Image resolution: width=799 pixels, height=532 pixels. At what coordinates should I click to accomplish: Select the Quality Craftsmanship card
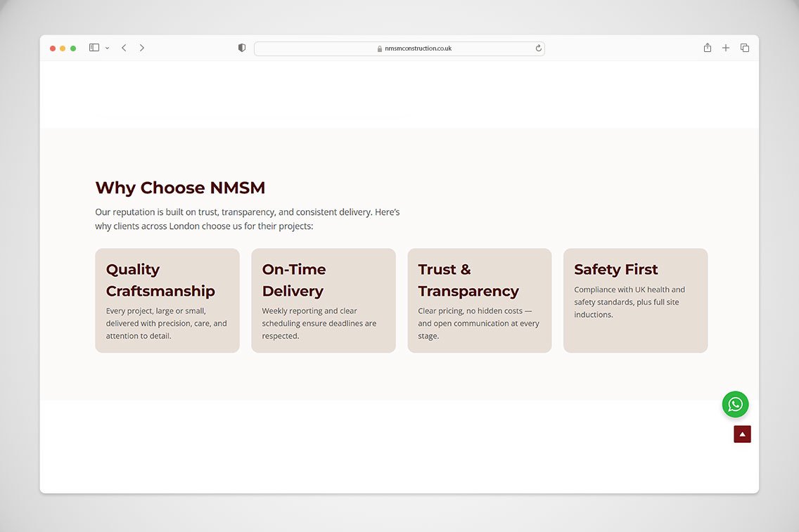click(x=167, y=300)
